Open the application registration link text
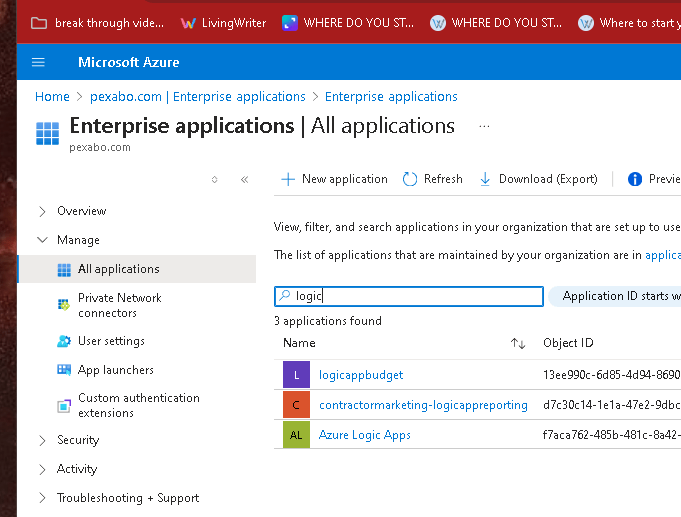Viewport: 681px width, 517px height. [663, 255]
